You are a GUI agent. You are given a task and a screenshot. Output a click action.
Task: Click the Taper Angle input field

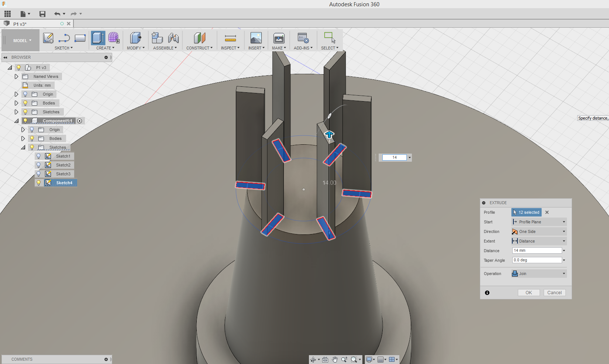[x=537, y=260]
